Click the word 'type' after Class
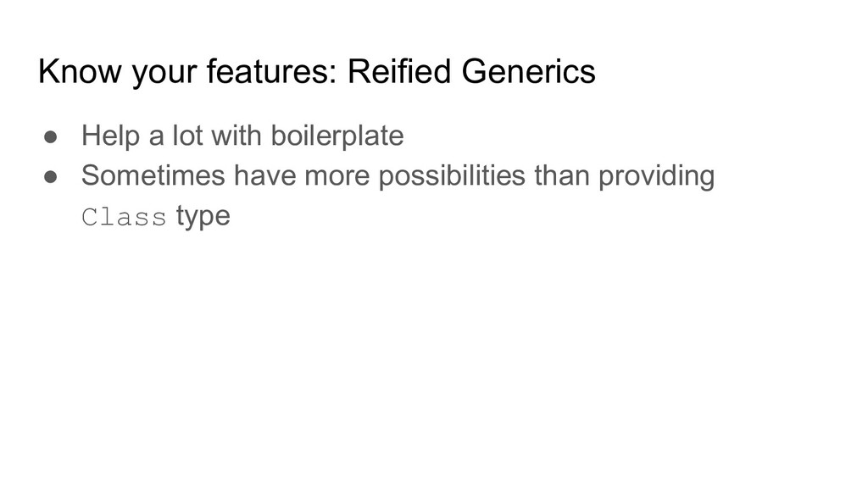868x488 pixels. coord(203,217)
